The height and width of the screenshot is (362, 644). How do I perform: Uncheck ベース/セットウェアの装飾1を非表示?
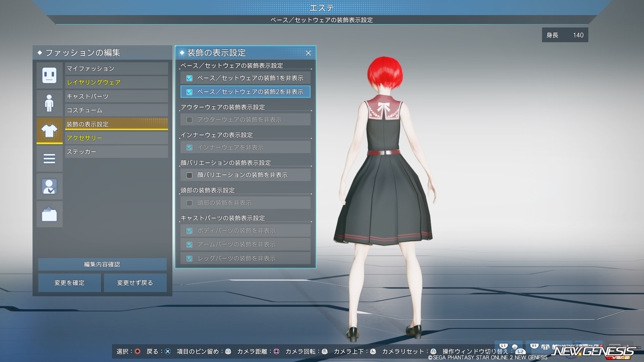189,78
